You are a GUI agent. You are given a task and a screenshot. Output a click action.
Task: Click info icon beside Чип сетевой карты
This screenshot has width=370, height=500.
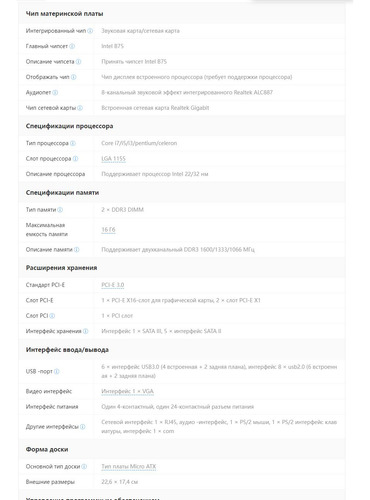[x=80, y=108]
